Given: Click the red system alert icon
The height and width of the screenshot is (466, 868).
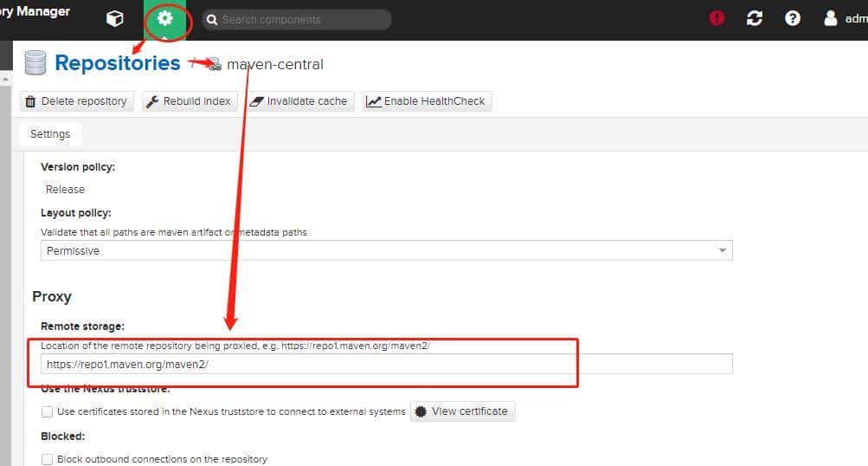Looking at the screenshot, I should coord(717,18).
